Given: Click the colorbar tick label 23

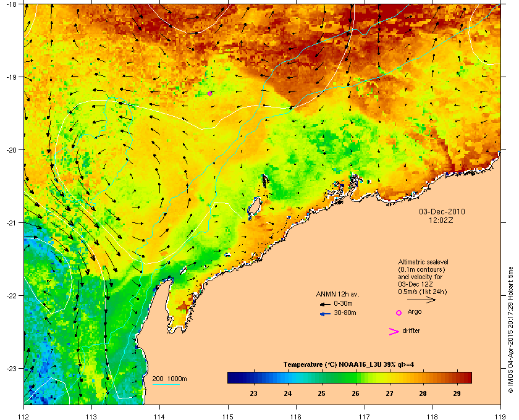Looking at the screenshot, I should pos(253,393).
